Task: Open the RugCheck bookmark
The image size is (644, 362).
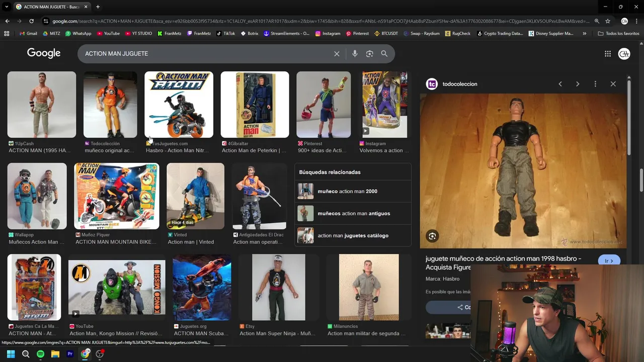Action: 457,34
